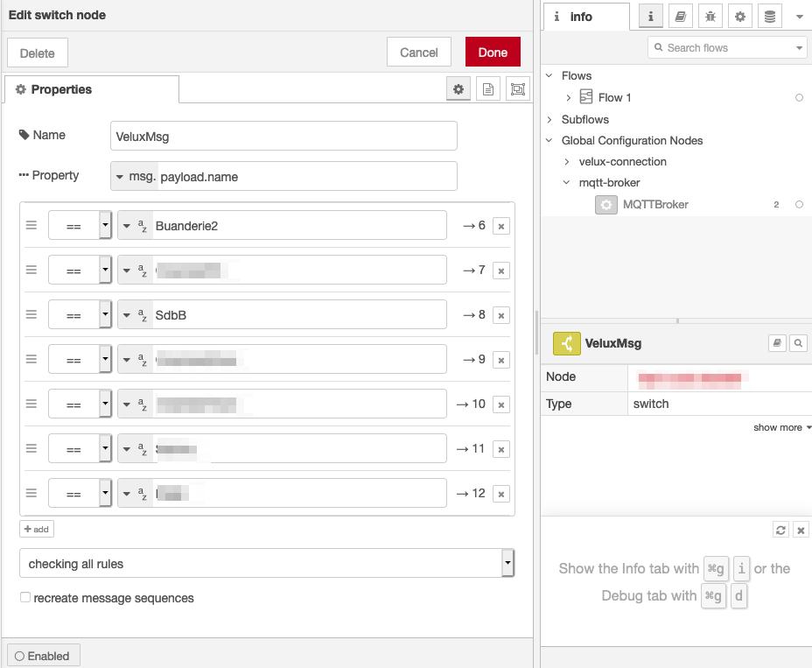Click the Cancel button
812x668 pixels.
418,53
